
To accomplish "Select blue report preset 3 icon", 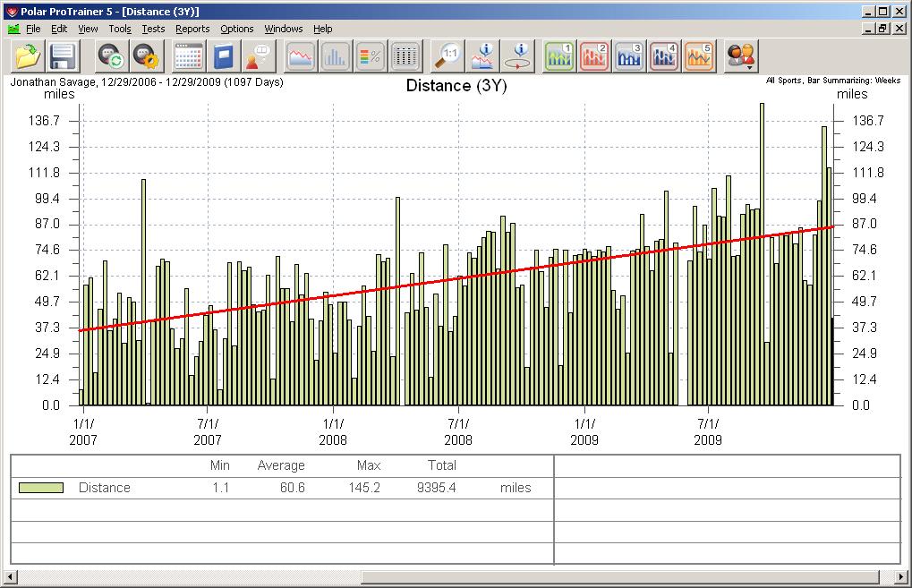I will pyautogui.click(x=629, y=56).
